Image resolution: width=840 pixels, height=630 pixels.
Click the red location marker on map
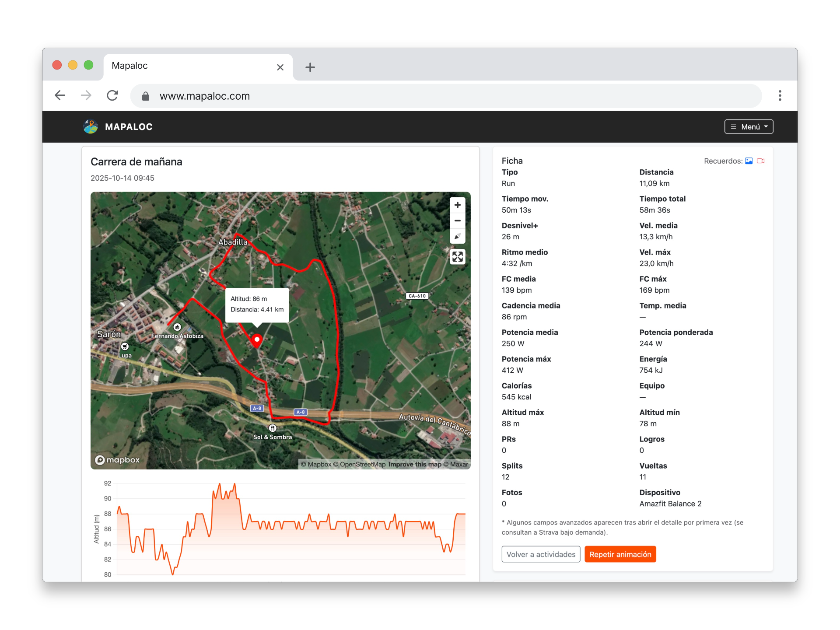point(257,339)
